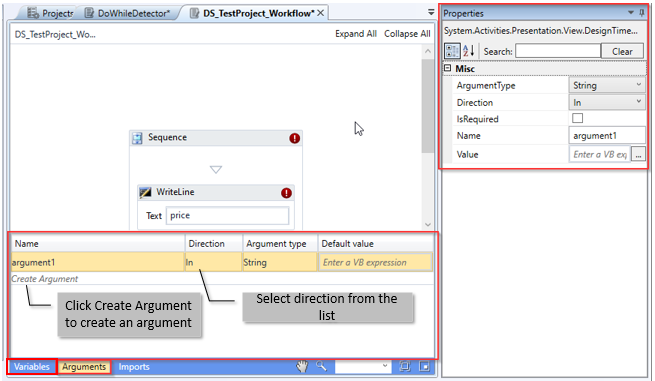
Task: Click the Sequence error indicator icon
Action: pyautogui.click(x=294, y=138)
